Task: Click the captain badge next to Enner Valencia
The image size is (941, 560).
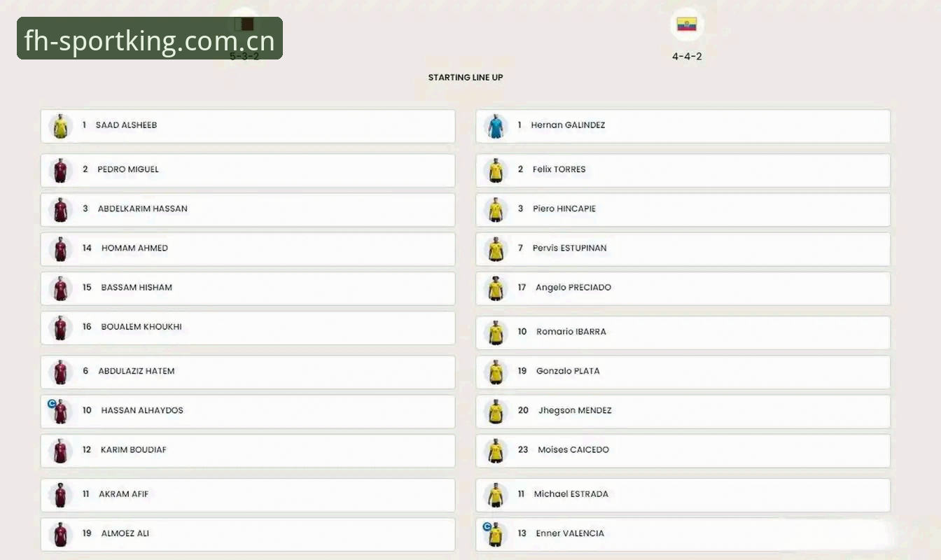Action: point(487,526)
